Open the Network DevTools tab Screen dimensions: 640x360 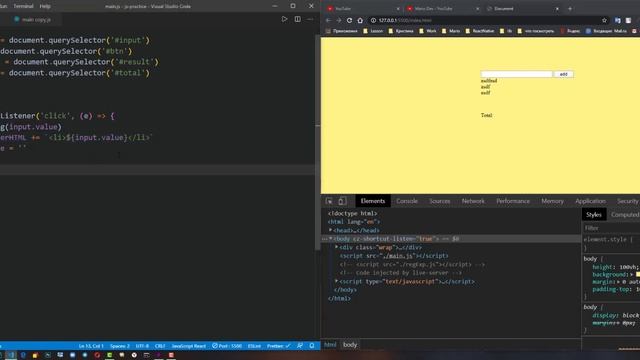473,201
